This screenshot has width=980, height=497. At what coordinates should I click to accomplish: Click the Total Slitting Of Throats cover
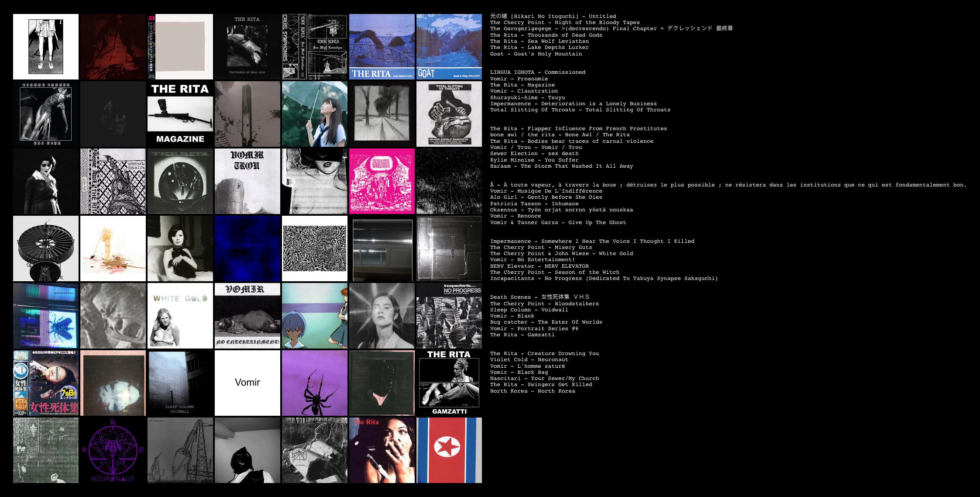point(449,114)
